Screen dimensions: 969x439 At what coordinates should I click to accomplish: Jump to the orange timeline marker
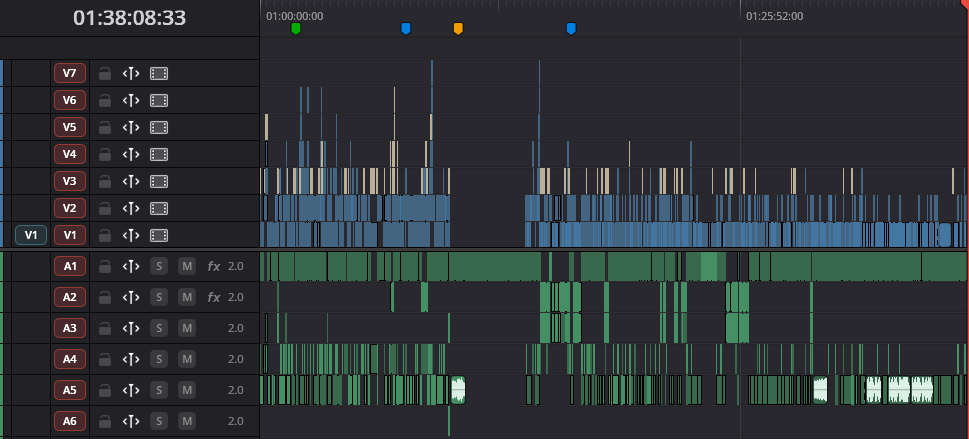[458, 28]
